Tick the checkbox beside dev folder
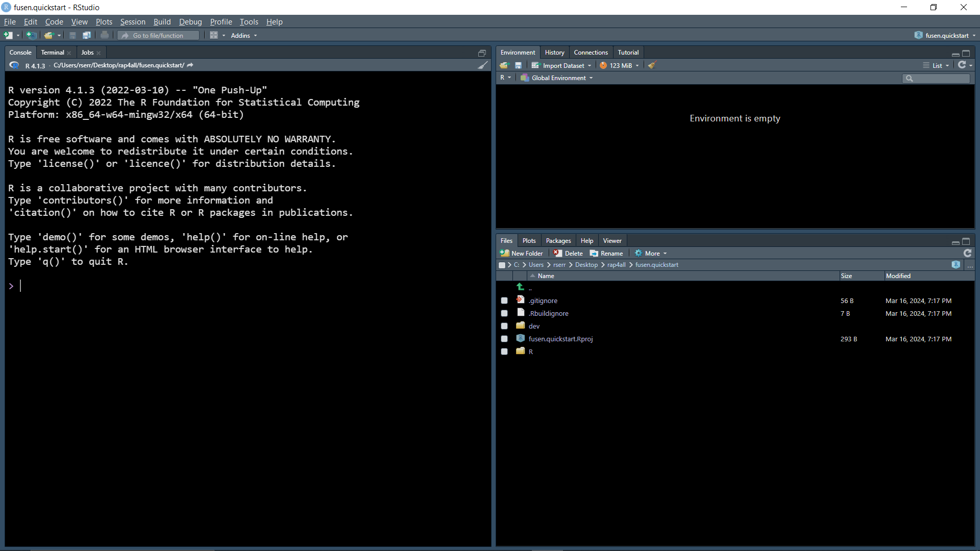Viewport: 980px width, 551px height. click(x=504, y=326)
